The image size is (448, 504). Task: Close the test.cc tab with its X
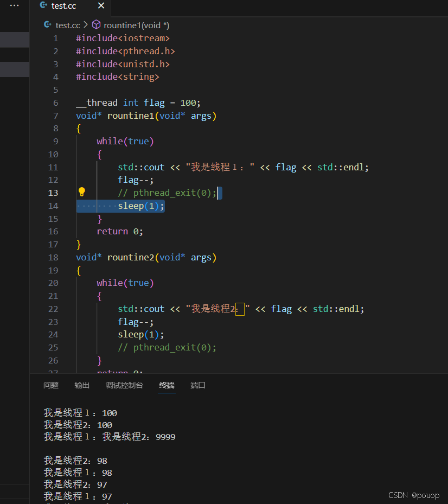pyautogui.click(x=100, y=7)
